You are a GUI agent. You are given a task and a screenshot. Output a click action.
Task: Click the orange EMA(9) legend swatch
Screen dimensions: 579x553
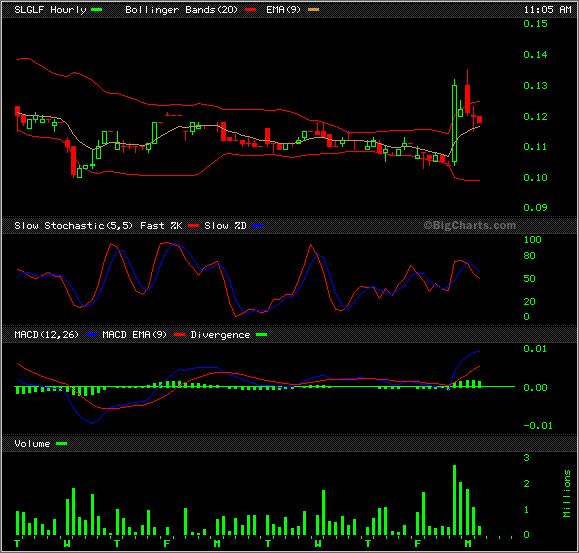pyautogui.click(x=314, y=10)
